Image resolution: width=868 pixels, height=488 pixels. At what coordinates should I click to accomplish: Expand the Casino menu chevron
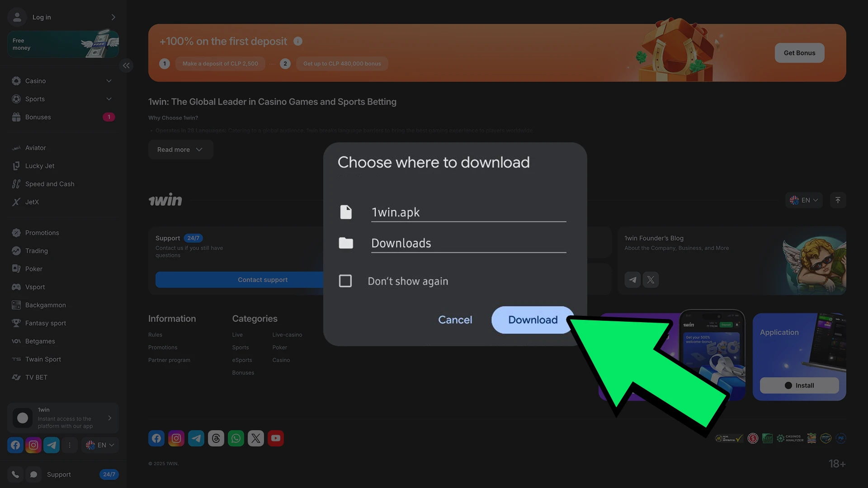tap(109, 81)
